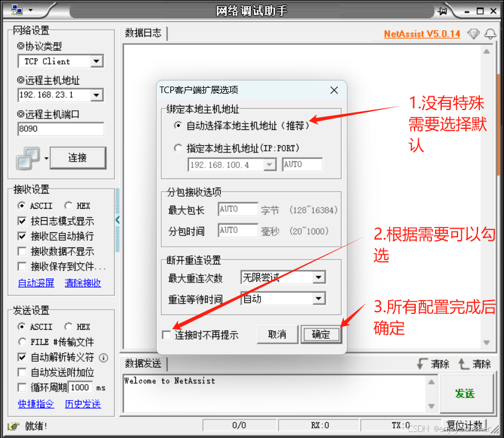Click the local port AUTO field
Viewport: 504px width, 438px height.
(x=303, y=165)
